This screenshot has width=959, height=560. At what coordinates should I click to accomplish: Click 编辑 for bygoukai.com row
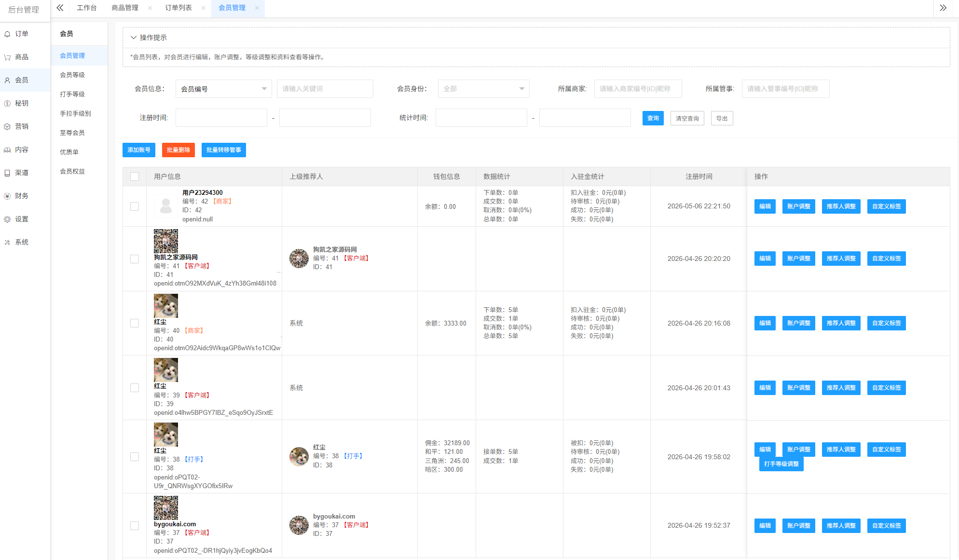coord(765,526)
